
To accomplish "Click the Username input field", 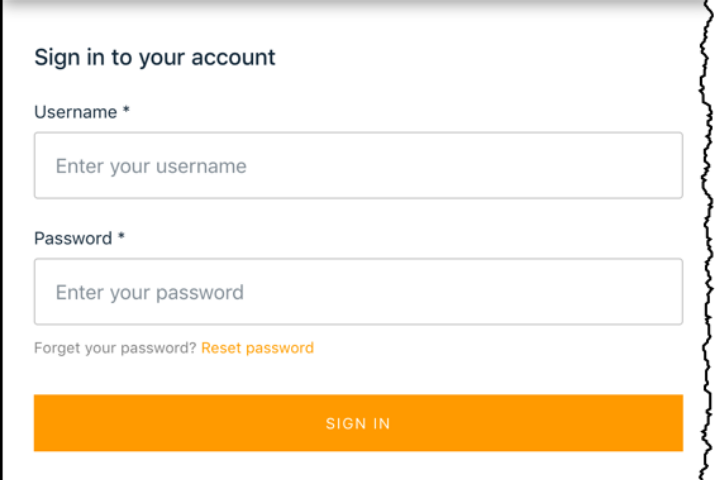I will [x=358, y=166].
